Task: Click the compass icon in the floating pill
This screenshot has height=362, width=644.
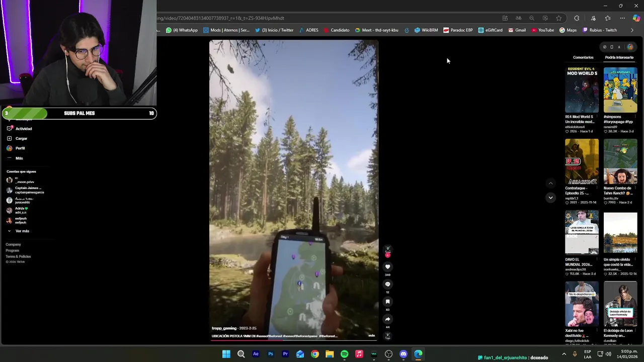Action: point(605,47)
